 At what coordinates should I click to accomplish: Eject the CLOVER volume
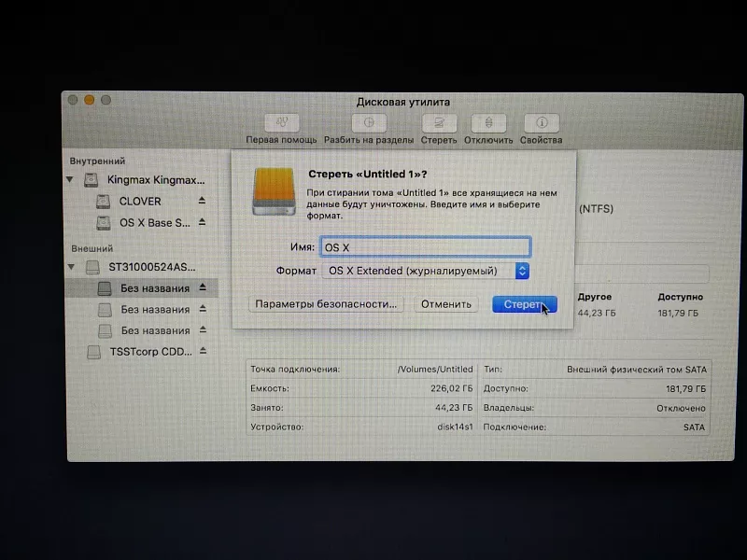[202, 201]
